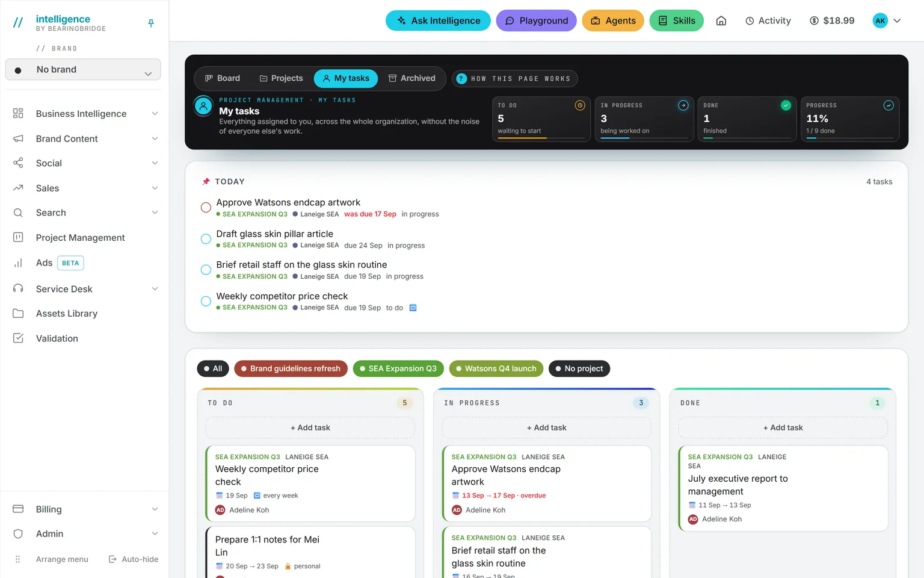
Task: Open the Agents button
Action: click(x=613, y=20)
